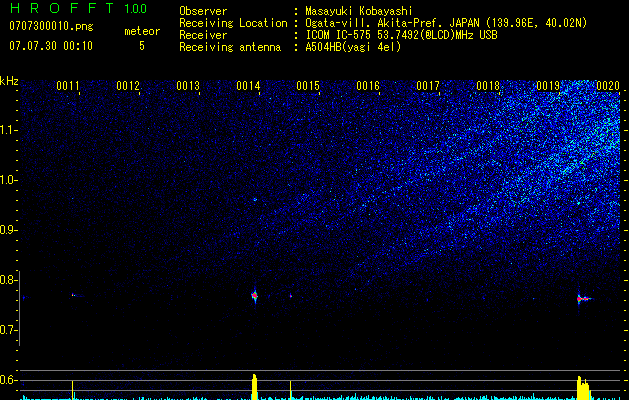Click time marker 0020
Image resolution: width=629 pixels, height=400 pixels.
(608, 86)
